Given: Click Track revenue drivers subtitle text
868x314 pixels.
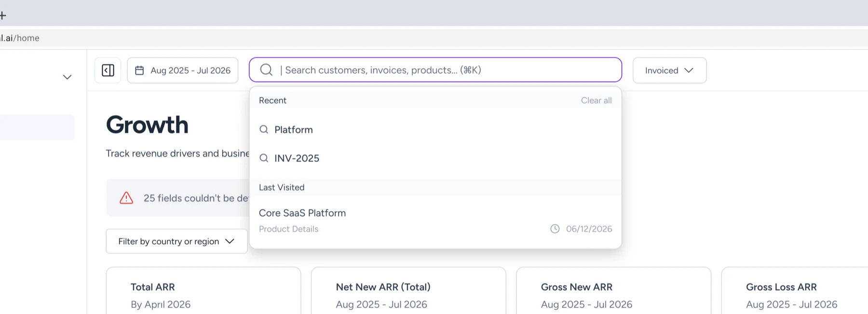Looking at the screenshot, I should 177,153.
